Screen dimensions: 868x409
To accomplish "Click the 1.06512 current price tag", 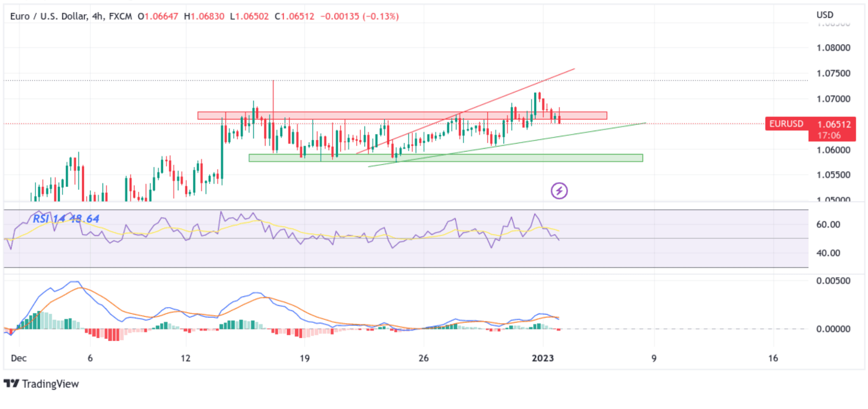I will (x=834, y=124).
